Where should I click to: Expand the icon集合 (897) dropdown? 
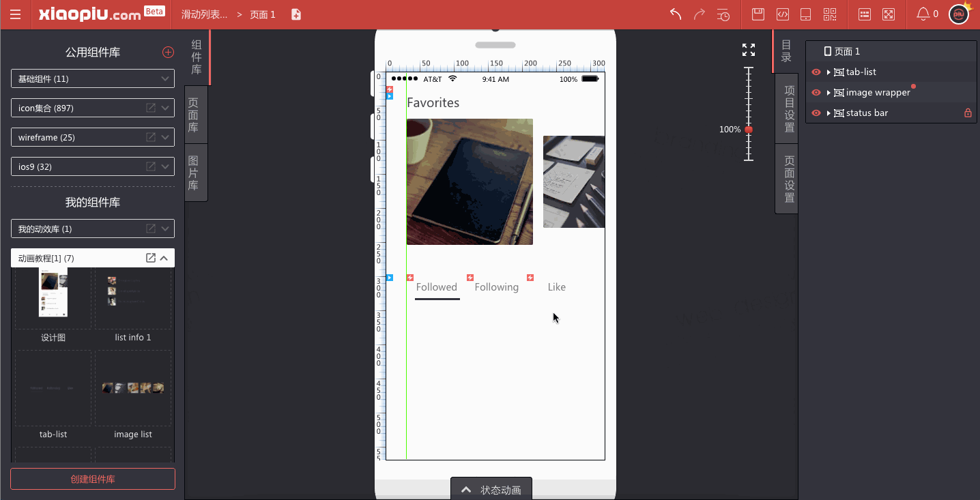[165, 108]
